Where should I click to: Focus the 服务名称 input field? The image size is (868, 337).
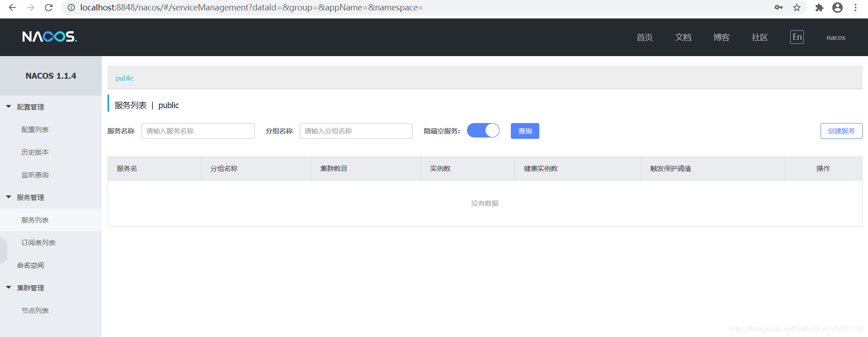click(x=198, y=131)
